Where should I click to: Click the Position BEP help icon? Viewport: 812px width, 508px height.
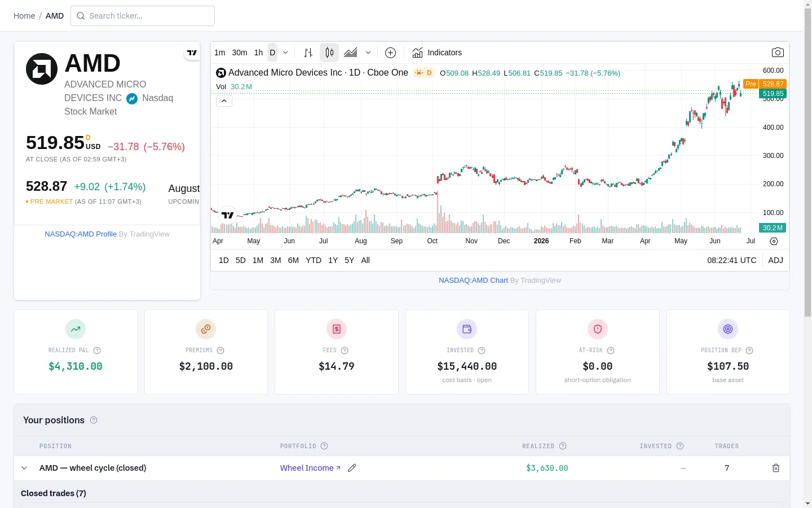point(749,350)
